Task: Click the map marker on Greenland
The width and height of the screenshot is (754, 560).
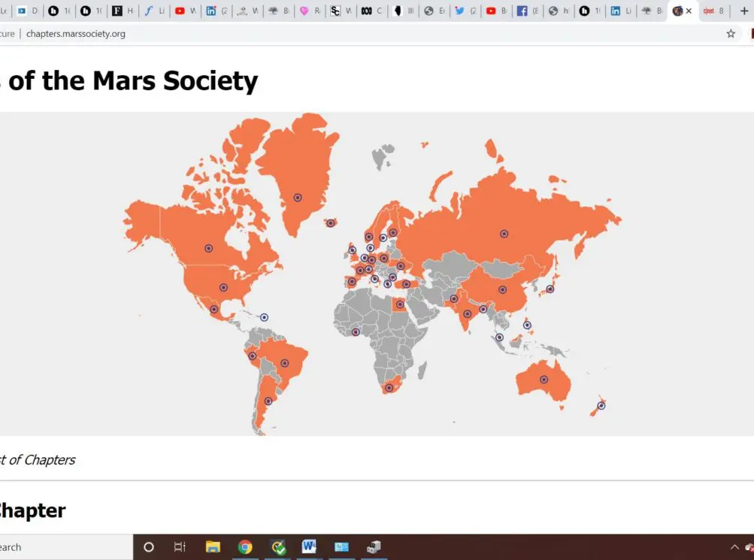Action: tap(298, 198)
